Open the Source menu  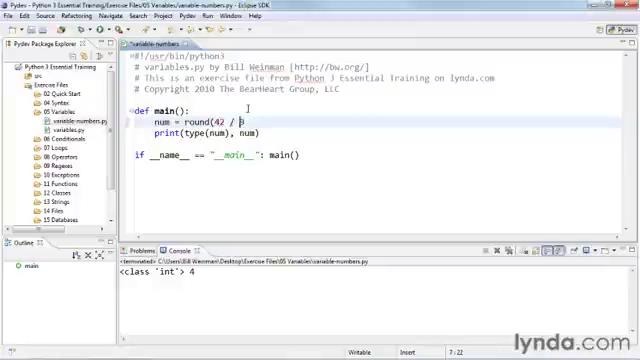pyautogui.click(x=45, y=16)
